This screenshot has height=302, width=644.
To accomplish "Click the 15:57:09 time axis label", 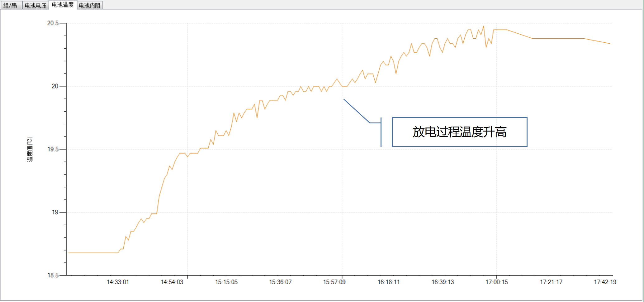I will tap(334, 282).
